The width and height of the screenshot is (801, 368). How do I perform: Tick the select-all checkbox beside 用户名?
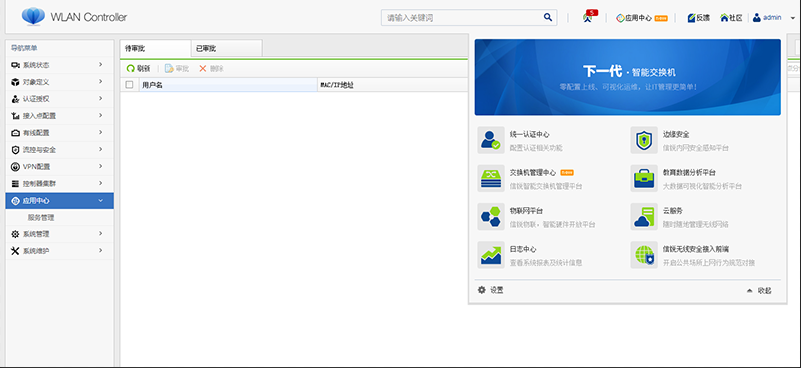[x=129, y=85]
